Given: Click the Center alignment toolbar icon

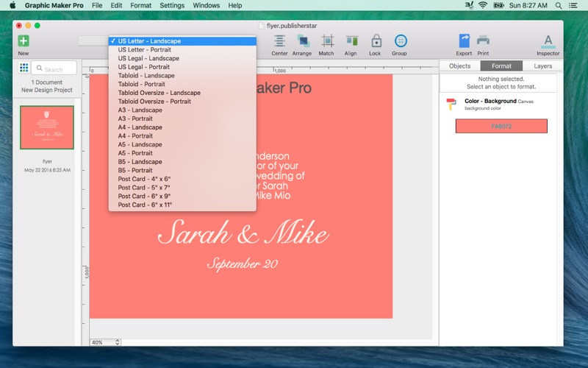Looking at the screenshot, I should (279, 40).
